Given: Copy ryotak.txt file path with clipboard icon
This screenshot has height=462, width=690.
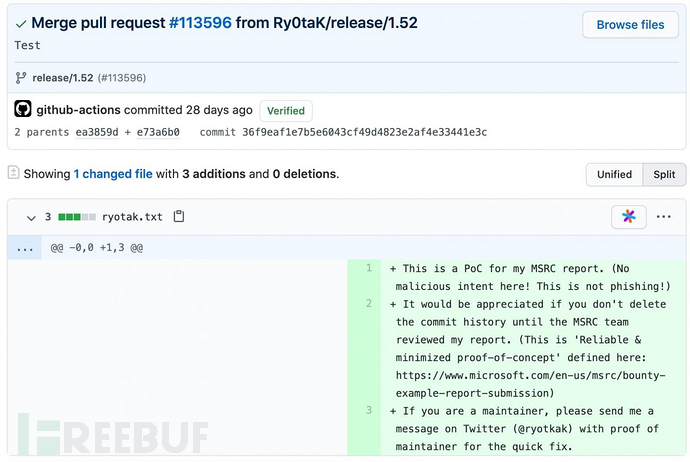Looking at the screenshot, I should coord(179,216).
